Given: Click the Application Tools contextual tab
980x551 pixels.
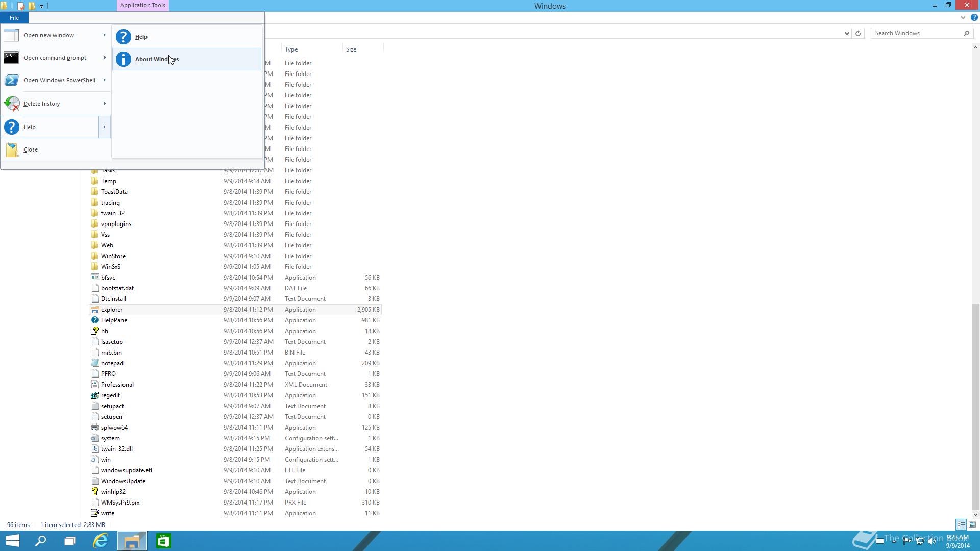Looking at the screenshot, I should pos(142,6).
